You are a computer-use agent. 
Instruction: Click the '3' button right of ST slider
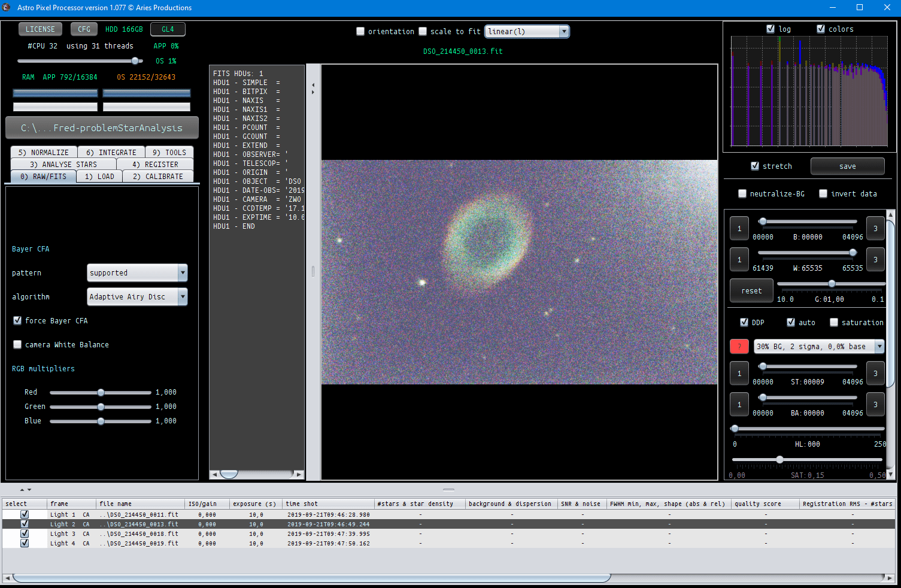tap(875, 373)
